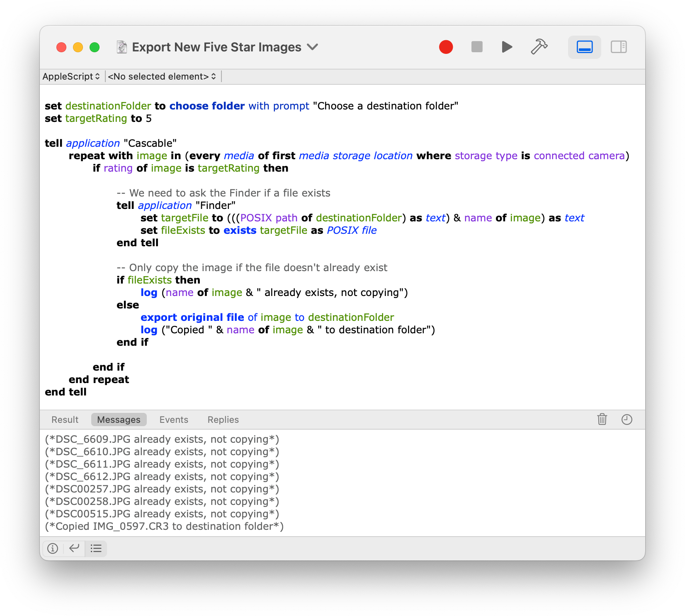
Task: Click the Only copy the image comment
Action: (x=252, y=268)
